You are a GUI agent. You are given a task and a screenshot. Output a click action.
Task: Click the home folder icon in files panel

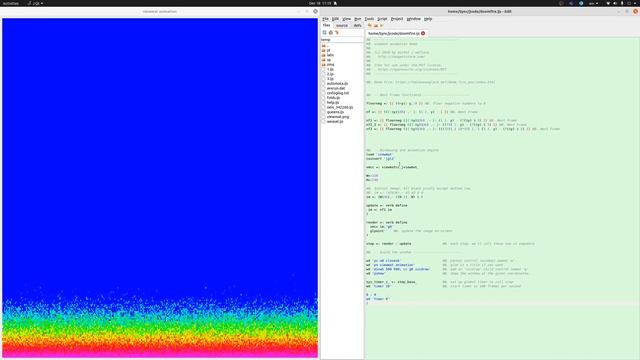[x=331, y=33]
